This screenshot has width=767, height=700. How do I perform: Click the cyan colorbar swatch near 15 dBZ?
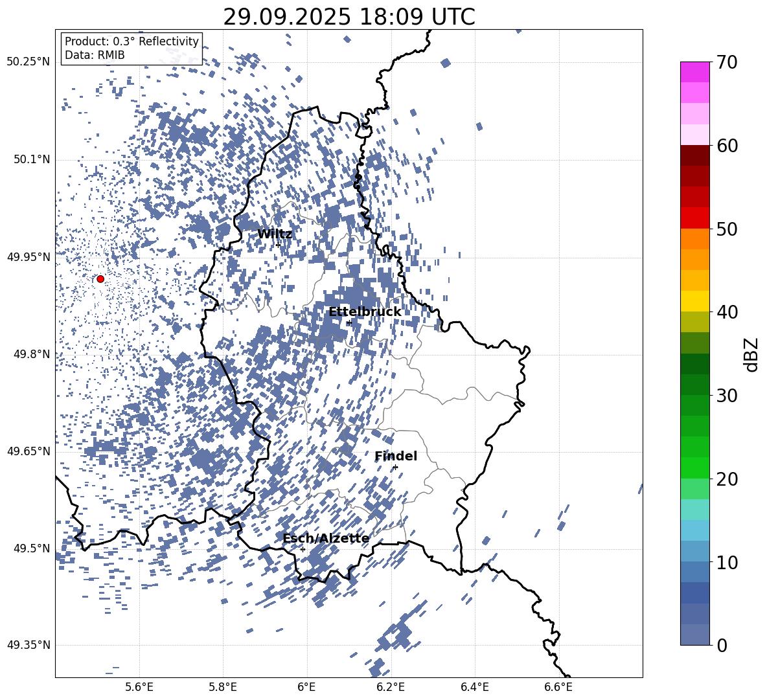click(695, 510)
